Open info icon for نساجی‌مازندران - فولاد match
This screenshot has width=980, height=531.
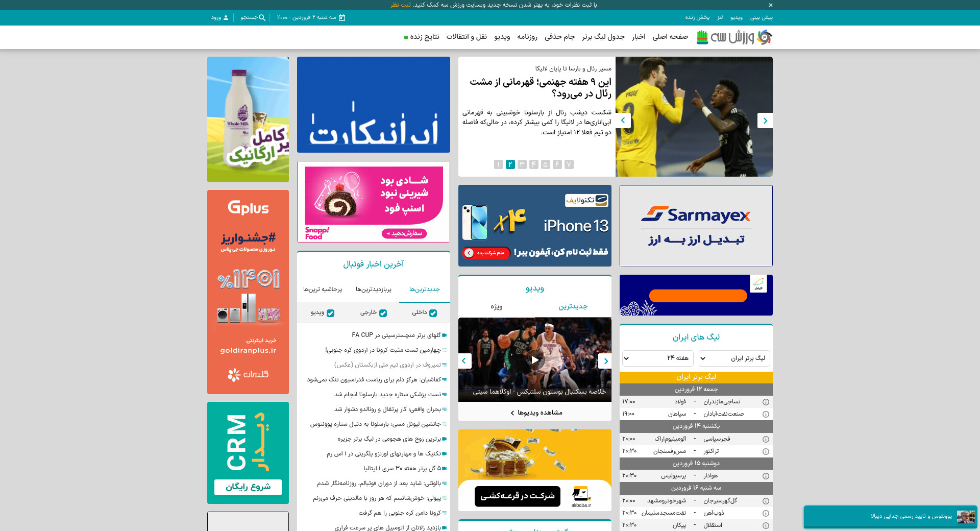tap(766, 402)
